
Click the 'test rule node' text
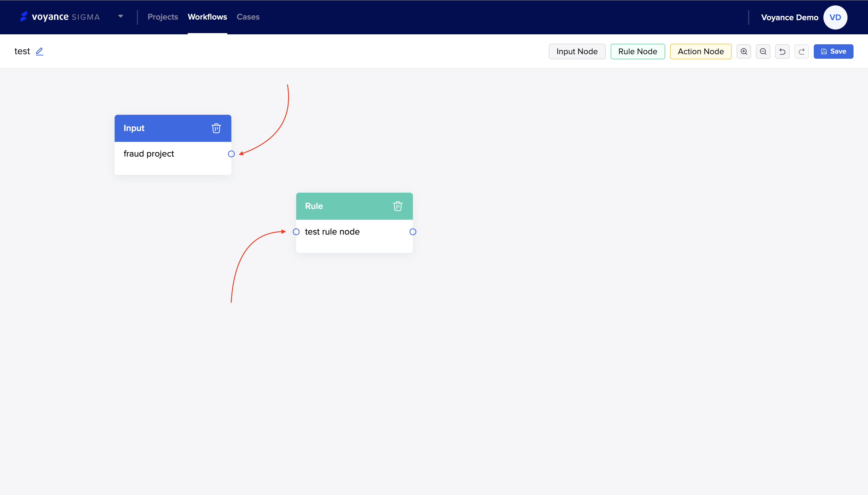332,232
